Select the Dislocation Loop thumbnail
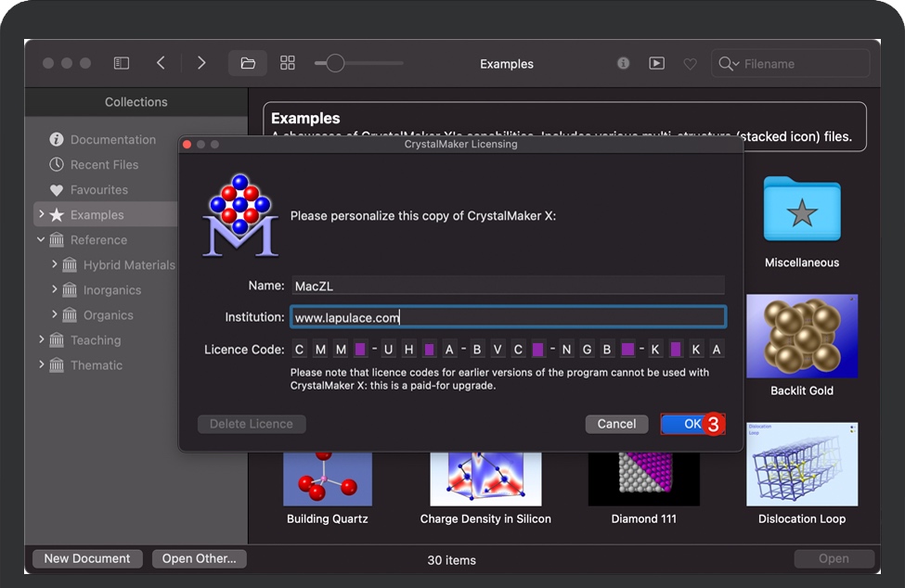Screen dimensions: 905x588 [802, 465]
